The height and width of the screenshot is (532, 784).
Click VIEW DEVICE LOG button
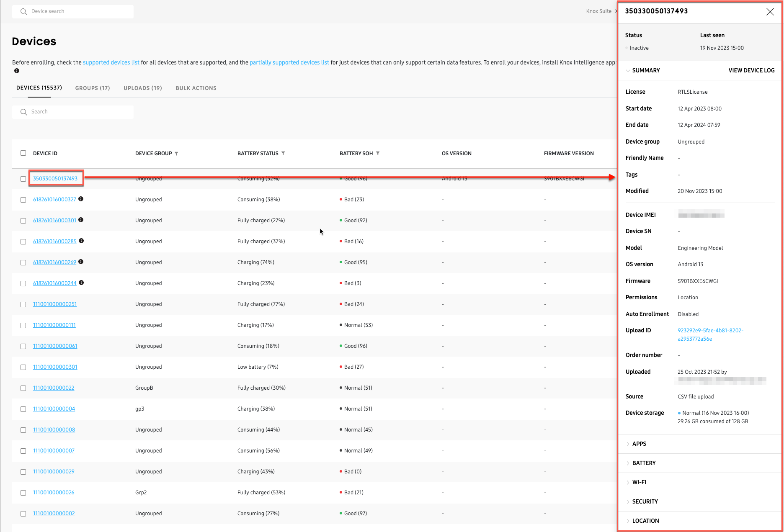pos(751,70)
